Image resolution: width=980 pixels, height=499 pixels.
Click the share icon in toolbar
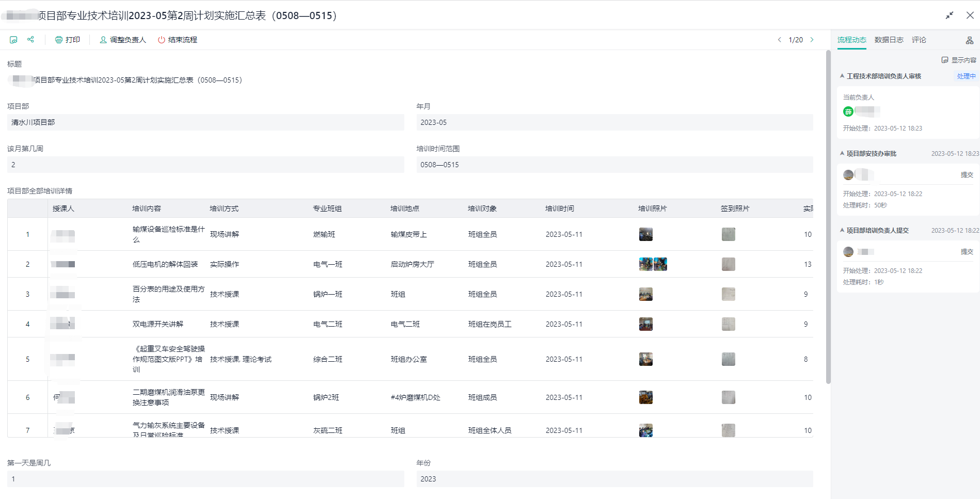click(x=30, y=40)
